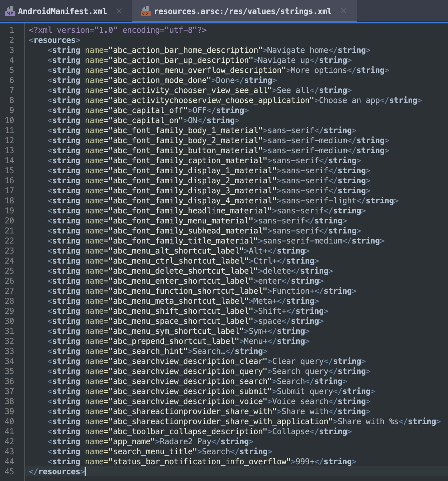Click the "Navigate up" string value
Viewport: 448px width, 481px height.
[x=284, y=60]
